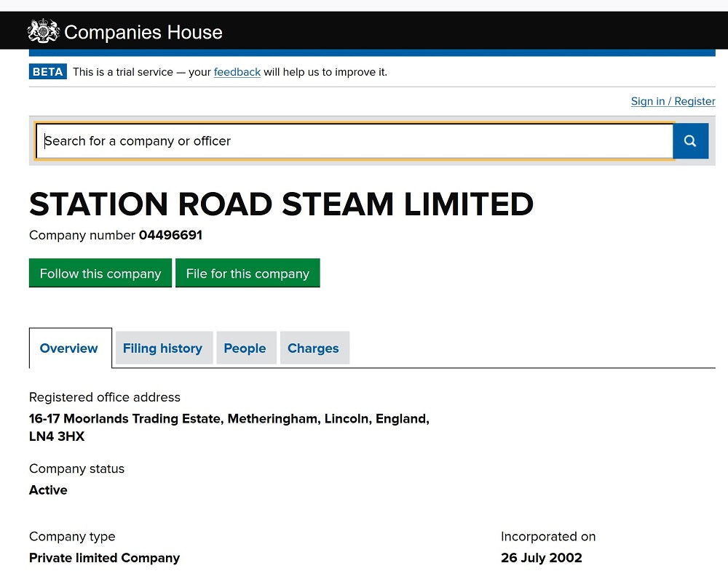Click the magnifying glass search button
The width and height of the screenshot is (728, 579).
click(690, 141)
